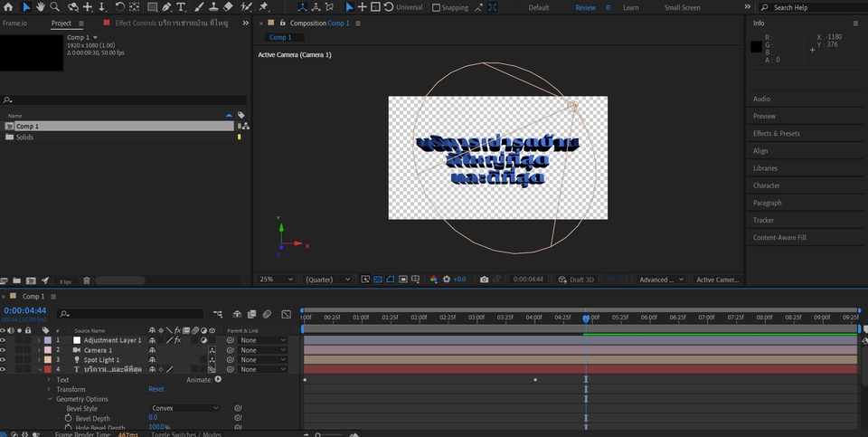
Task: Open the magnification 25% dropdown
Action: [277, 280]
